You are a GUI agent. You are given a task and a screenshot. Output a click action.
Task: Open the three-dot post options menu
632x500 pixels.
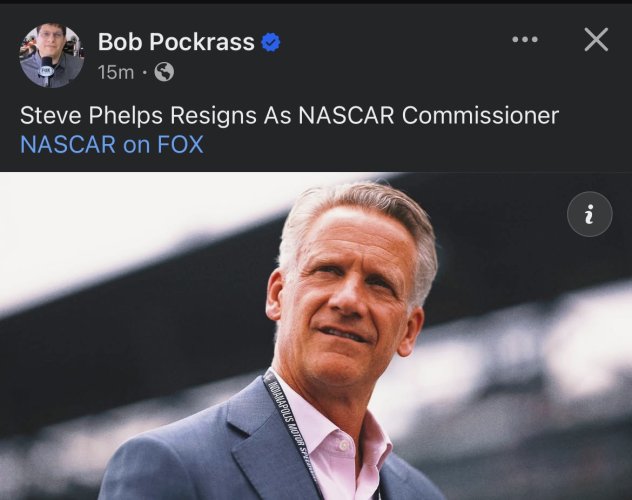pyautogui.click(x=525, y=40)
